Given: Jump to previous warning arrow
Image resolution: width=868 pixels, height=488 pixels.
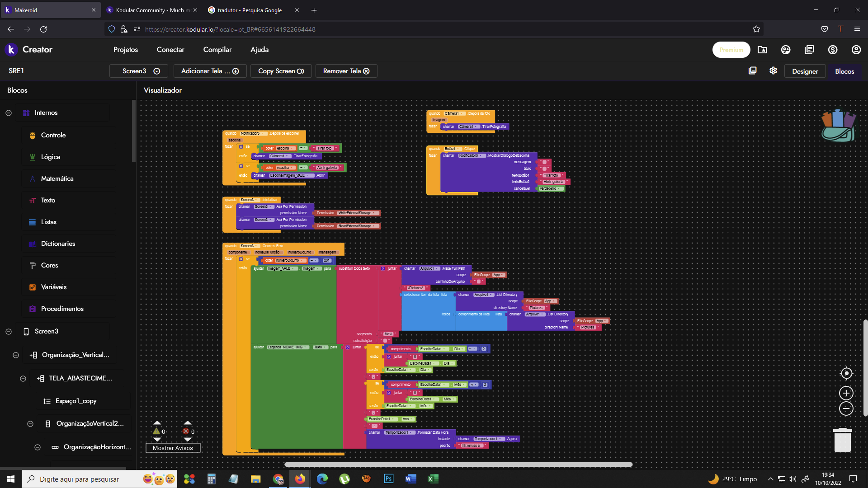Looking at the screenshot, I should [157, 423].
